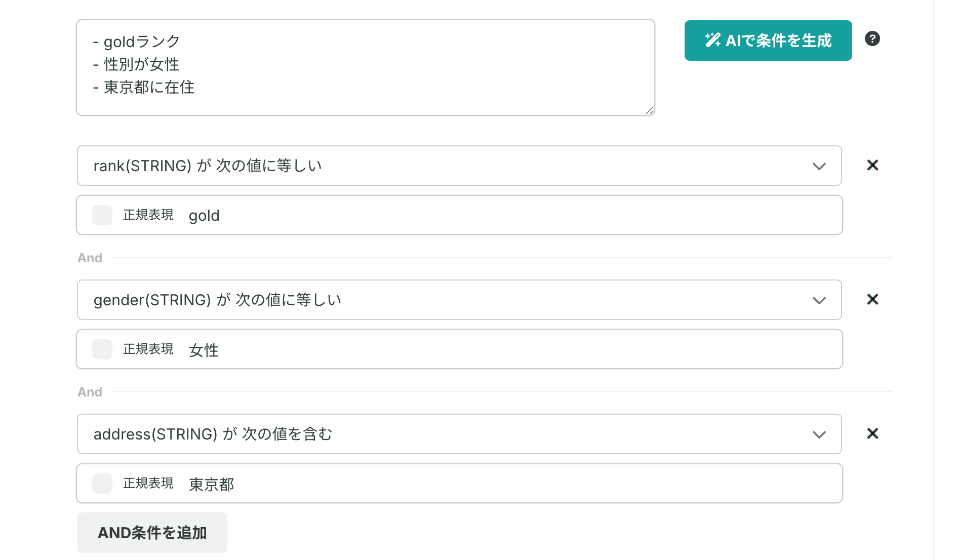Click chevron arrow of address dropdown
This screenshot has height=560, width=955.
(819, 434)
